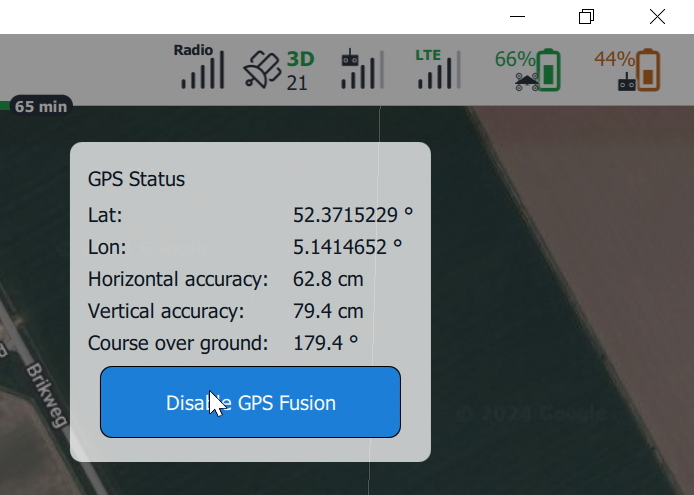The height and width of the screenshot is (495, 694).
Task: Click the 44% controller battery percentage
Action: (613, 59)
